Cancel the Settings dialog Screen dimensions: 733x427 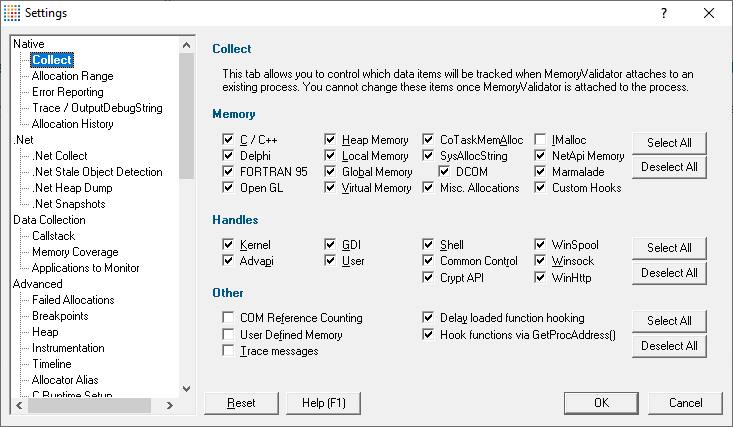click(685, 403)
